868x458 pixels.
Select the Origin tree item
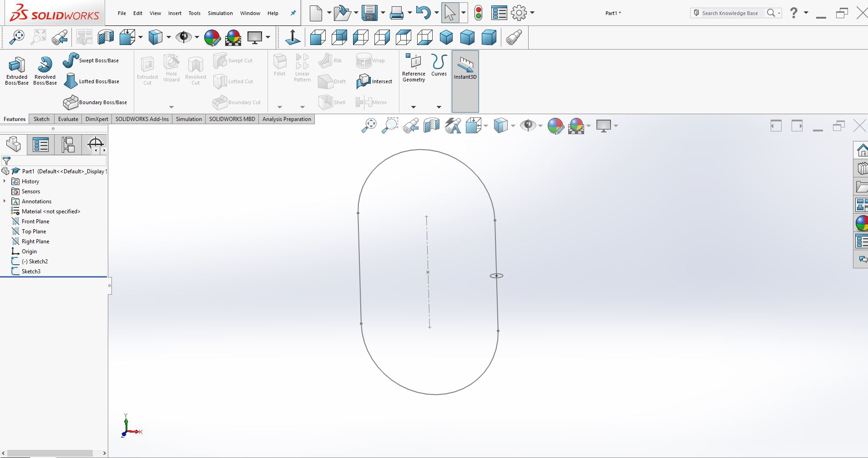(x=29, y=252)
